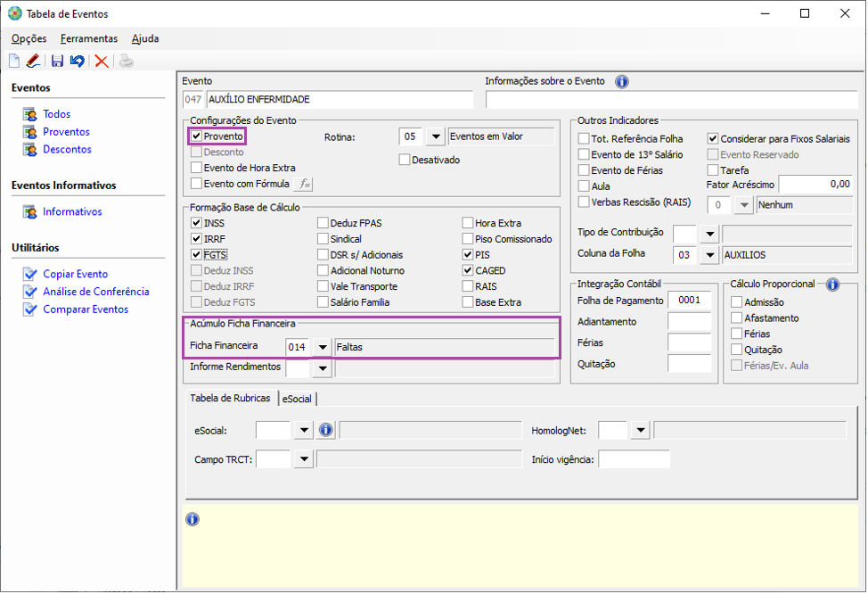Open the HomologNet dropdown

click(x=640, y=430)
